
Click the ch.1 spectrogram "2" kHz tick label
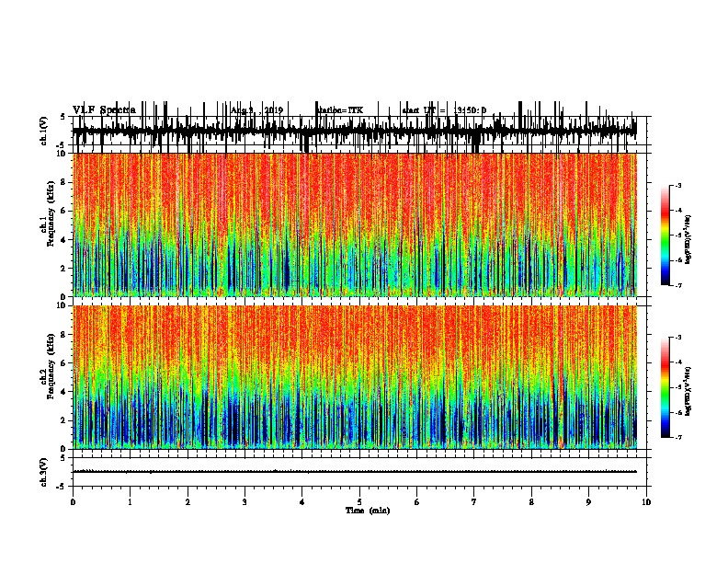63,268
